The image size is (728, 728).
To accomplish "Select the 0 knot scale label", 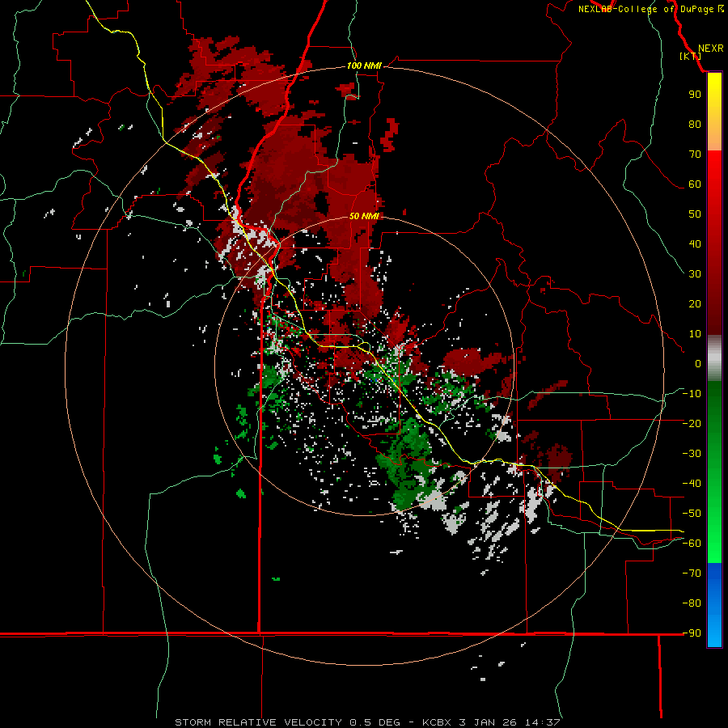I will [x=698, y=363].
